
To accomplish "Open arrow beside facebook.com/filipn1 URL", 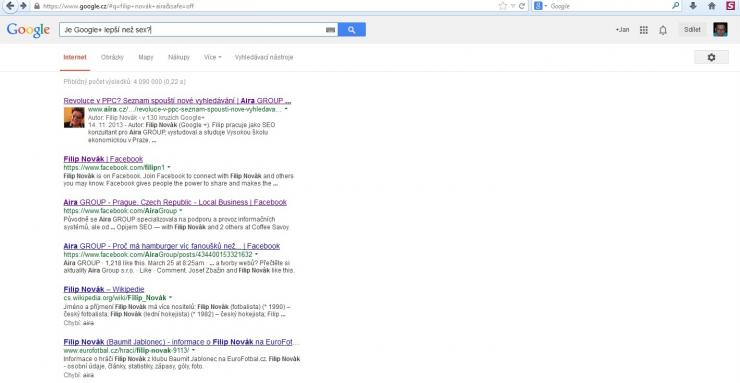I will [x=169, y=167].
